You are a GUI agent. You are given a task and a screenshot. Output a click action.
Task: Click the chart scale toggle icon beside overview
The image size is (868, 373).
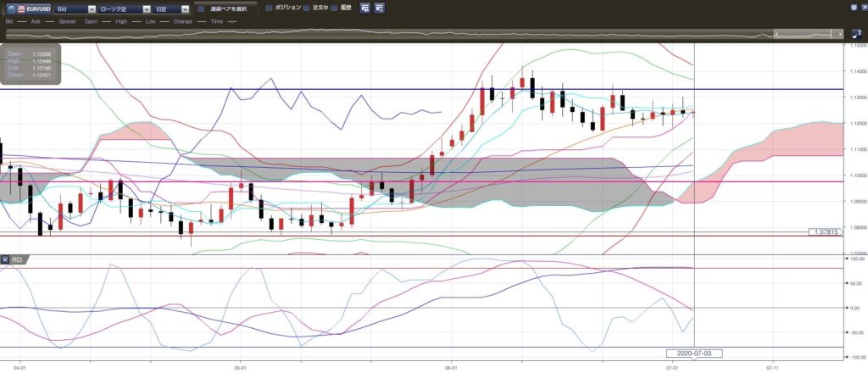(856, 34)
